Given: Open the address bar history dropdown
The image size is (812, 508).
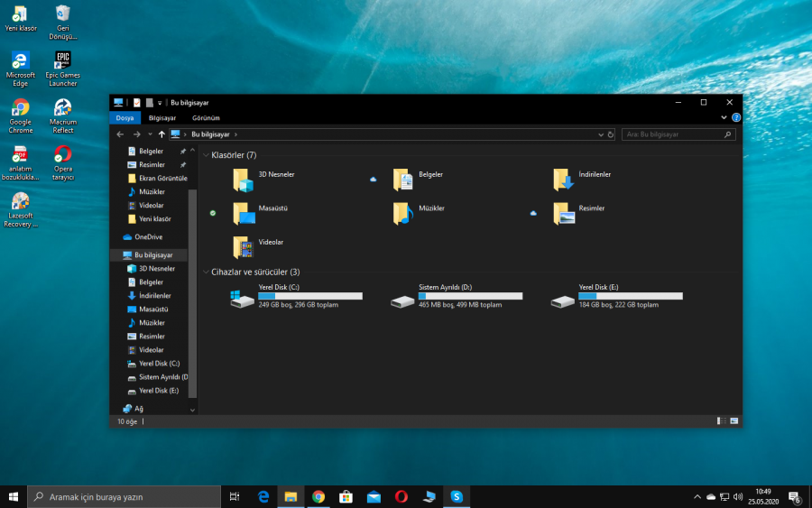Looking at the screenshot, I should [x=601, y=134].
